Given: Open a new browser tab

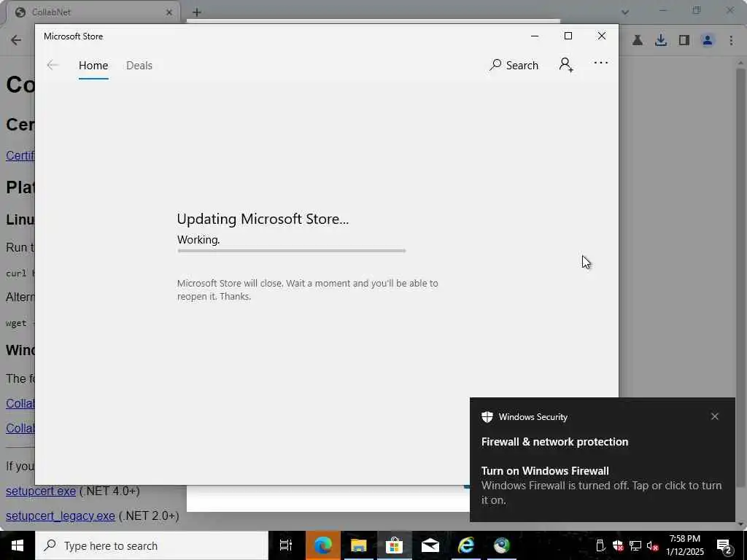Looking at the screenshot, I should (197, 12).
